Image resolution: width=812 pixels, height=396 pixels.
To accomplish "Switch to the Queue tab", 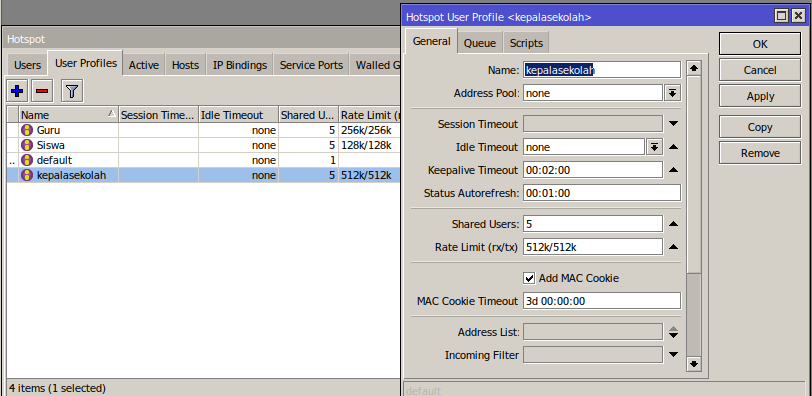I will pos(480,43).
